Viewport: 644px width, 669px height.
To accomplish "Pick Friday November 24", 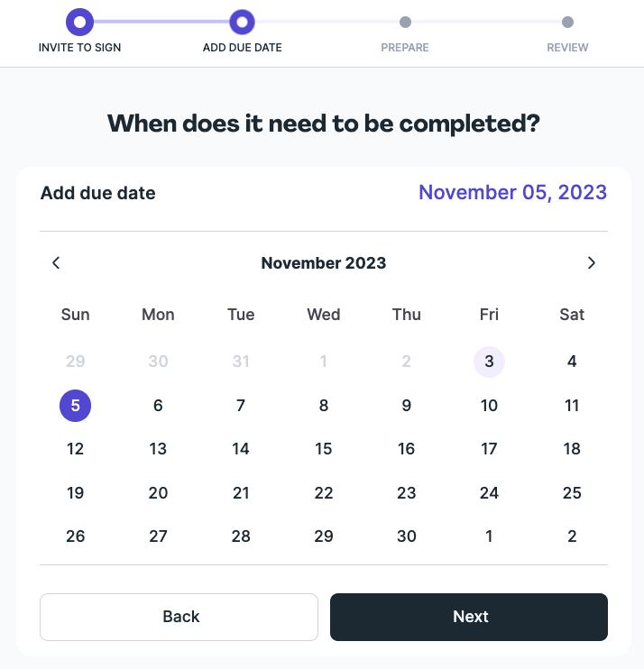I will [x=489, y=493].
